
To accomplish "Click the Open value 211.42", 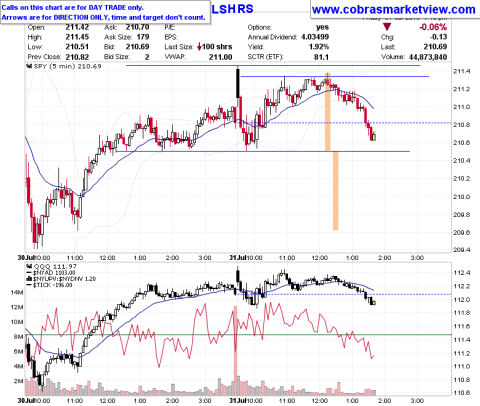I will (x=77, y=27).
